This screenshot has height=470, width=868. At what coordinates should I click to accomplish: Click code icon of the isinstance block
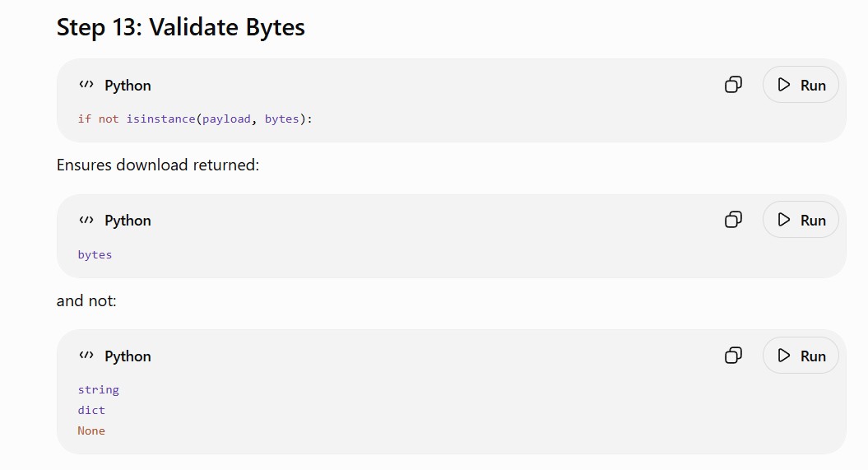pos(86,85)
